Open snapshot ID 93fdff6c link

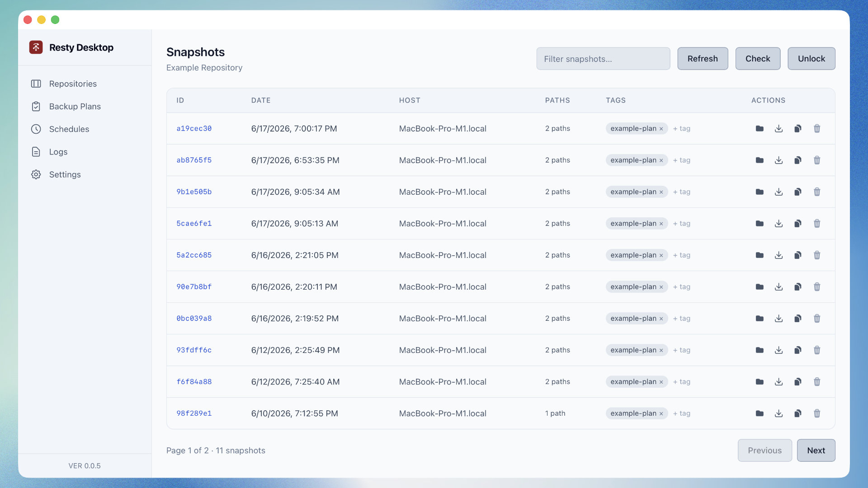click(194, 350)
